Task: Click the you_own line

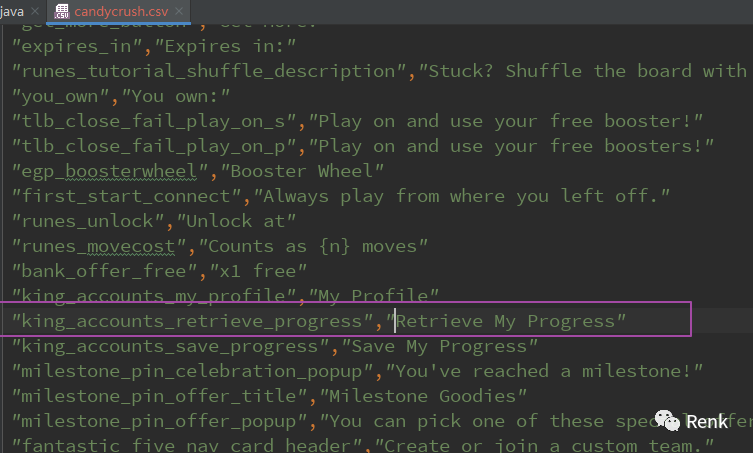Action: coord(121,97)
